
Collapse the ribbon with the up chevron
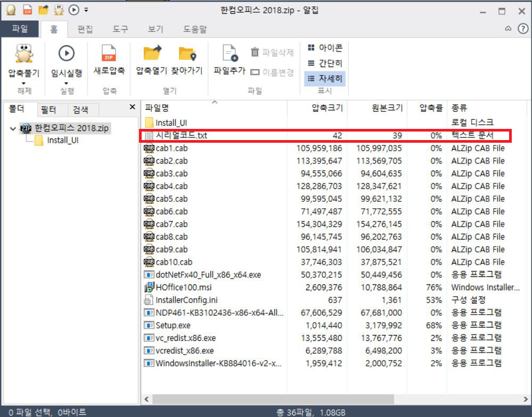click(508, 29)
